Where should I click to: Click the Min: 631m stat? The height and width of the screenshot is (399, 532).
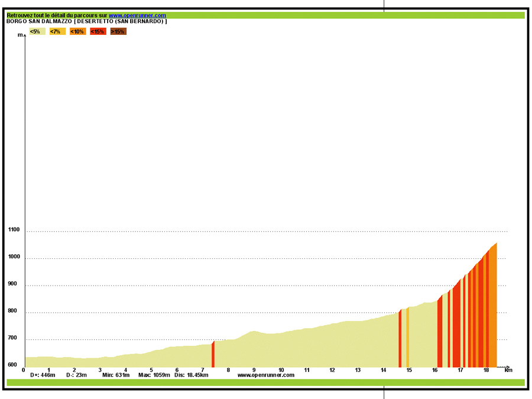click(x=116, y=375)
